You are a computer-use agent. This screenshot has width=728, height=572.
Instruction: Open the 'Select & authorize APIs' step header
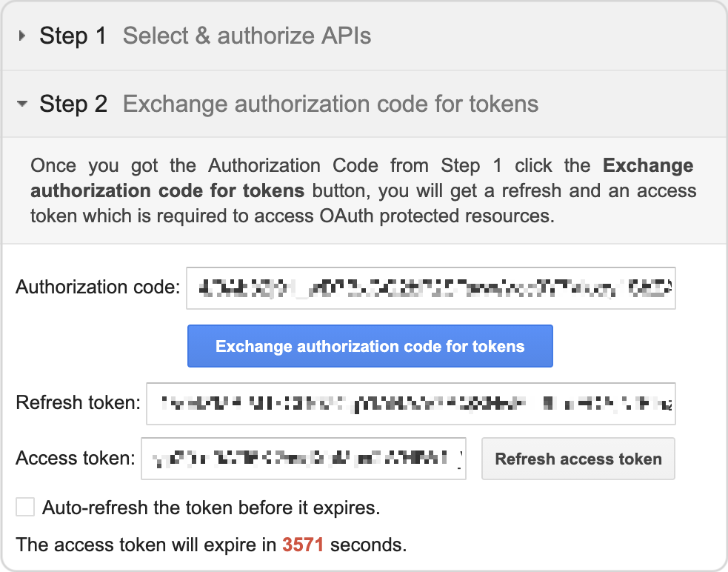pos(246,36)
